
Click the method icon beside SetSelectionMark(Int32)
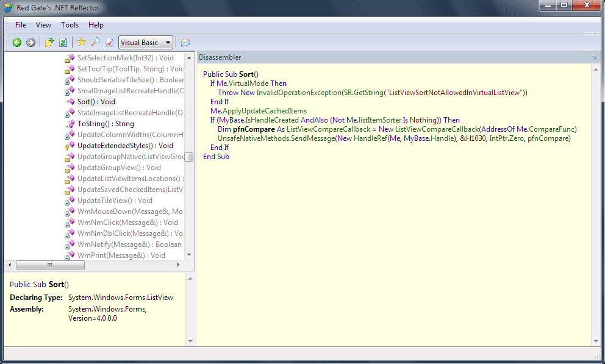[x=70, y=58]
